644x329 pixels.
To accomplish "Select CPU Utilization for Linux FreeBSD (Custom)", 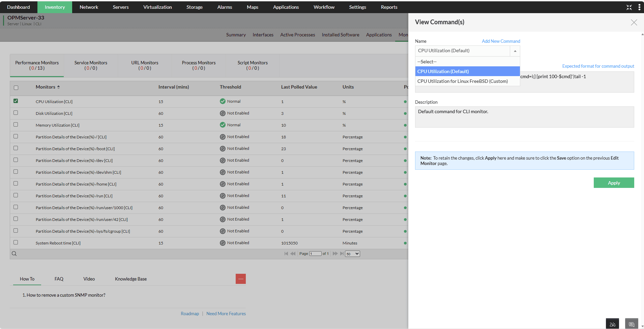I will (462, 81).
